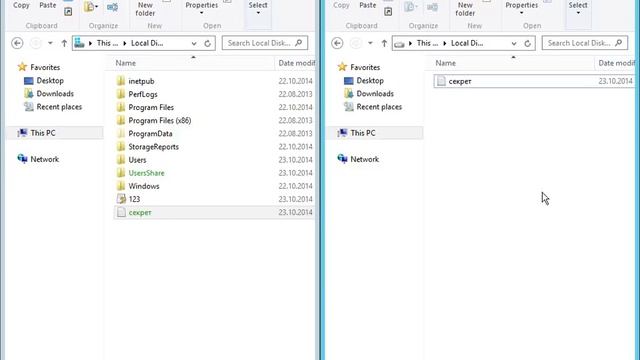Select the UsersShare folder
The height and width of the screenshot is (360, 640).
click(146, 173)
